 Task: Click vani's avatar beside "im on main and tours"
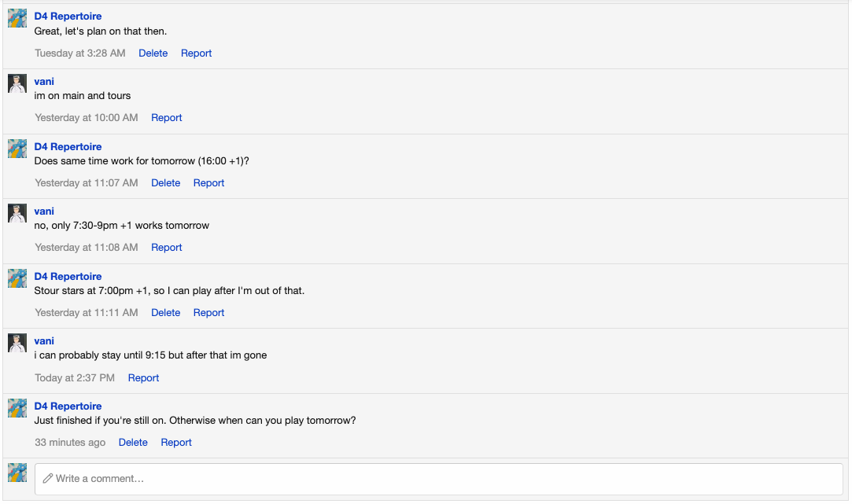click(x=17, y=82)
